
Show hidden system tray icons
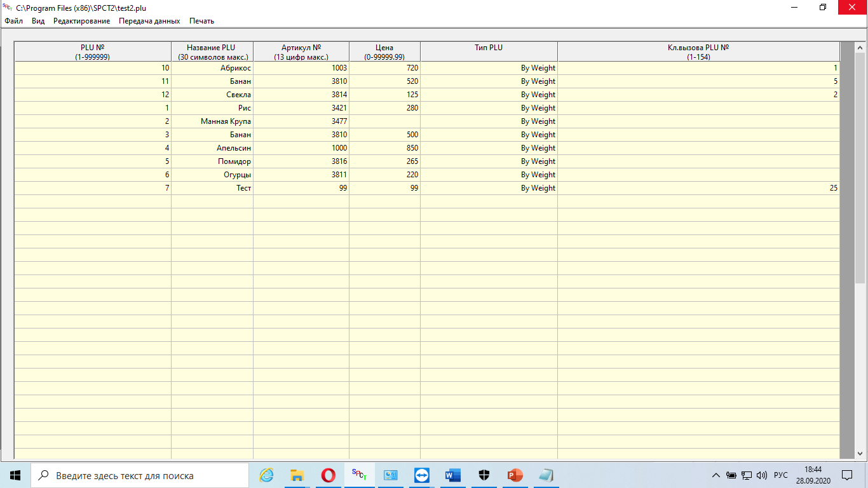(x=716, y=475)
